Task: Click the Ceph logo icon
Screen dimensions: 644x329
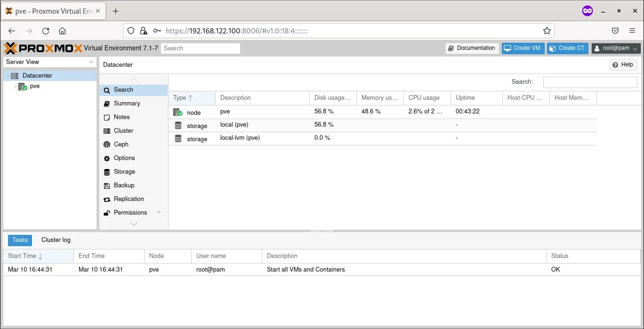Action: 107,144
